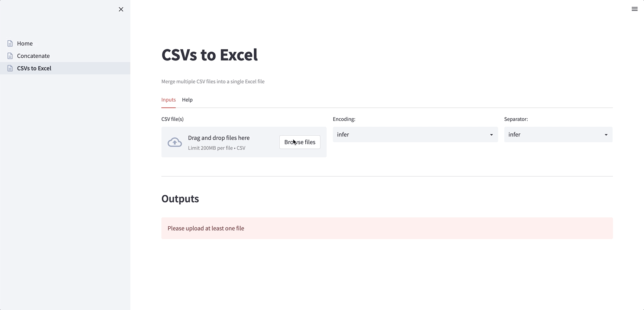This screenshot has height=310, width=644.
Task: Navigate to Home via the sidebar
Action: [24, 43]
